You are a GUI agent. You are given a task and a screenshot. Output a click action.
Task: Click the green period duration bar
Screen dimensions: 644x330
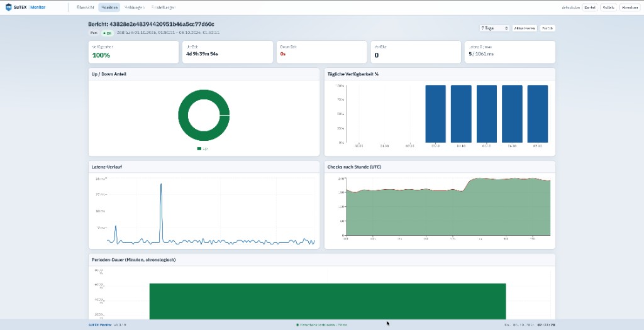click(327, 301)
